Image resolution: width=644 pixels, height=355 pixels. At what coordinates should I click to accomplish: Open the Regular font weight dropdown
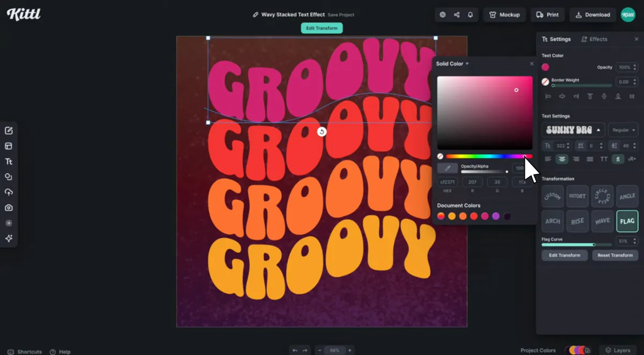click(x=623, y=129)
